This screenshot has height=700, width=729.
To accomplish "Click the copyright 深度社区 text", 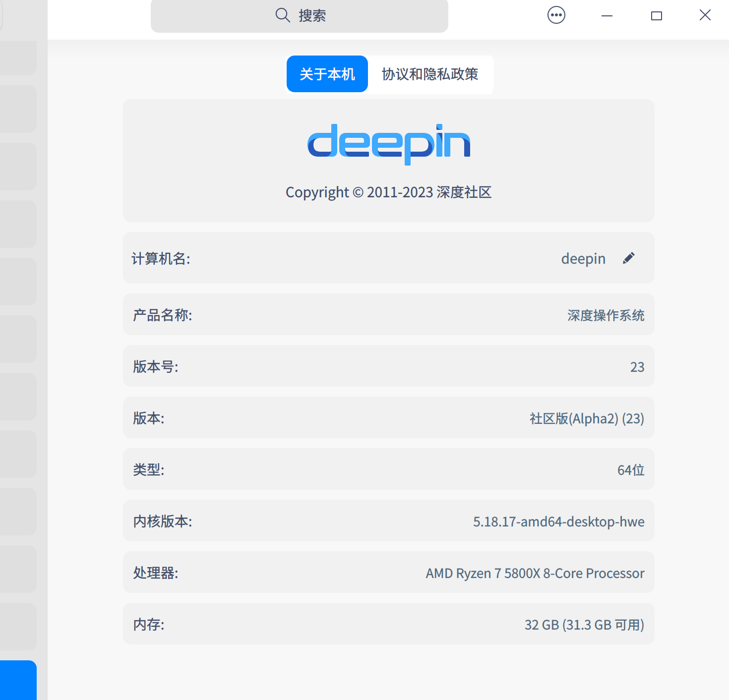I will coord(388,192).
